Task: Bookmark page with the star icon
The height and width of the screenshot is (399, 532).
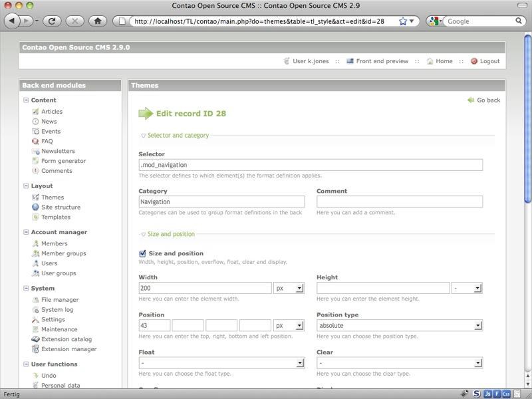Action: [x=403, y=21]
